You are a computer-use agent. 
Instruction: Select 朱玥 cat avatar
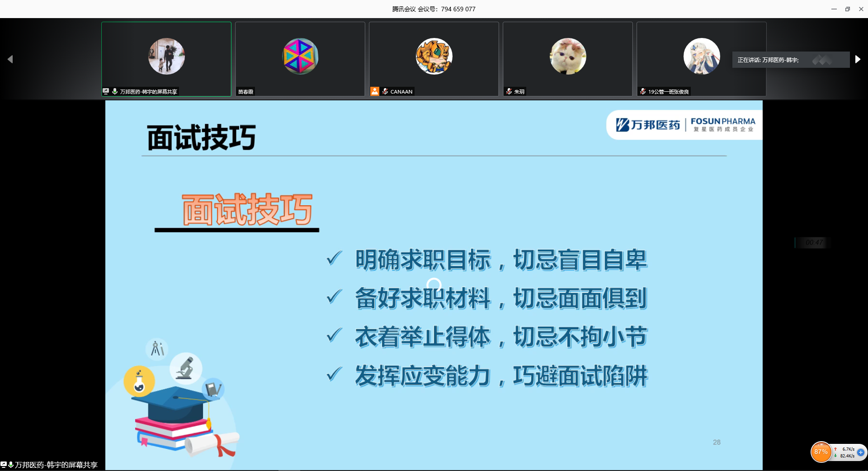pos(568,57)
